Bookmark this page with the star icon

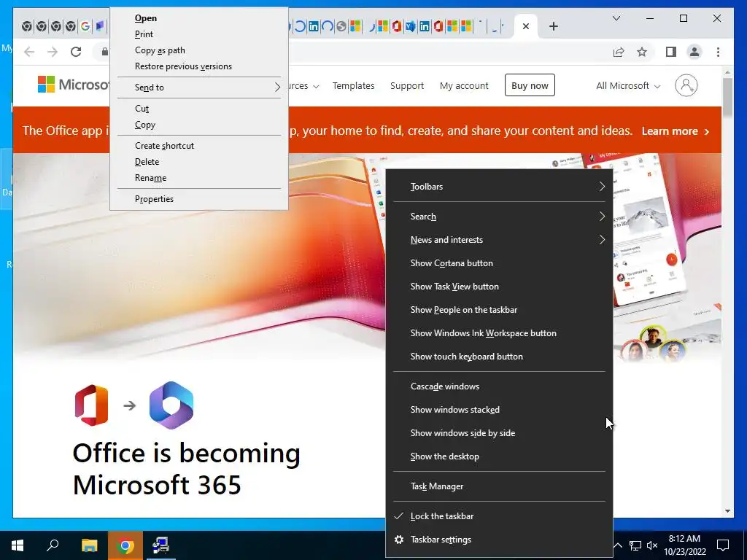tap(642, 52)
